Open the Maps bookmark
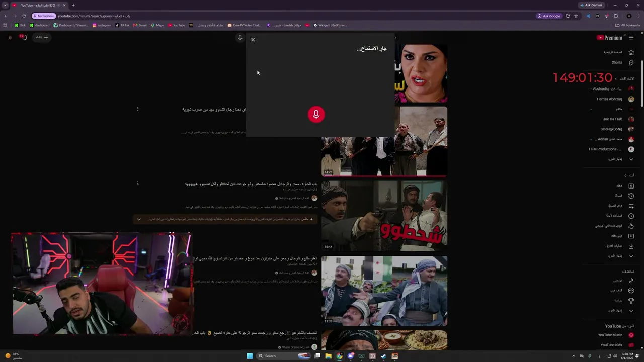 click(x=157, y=25)
